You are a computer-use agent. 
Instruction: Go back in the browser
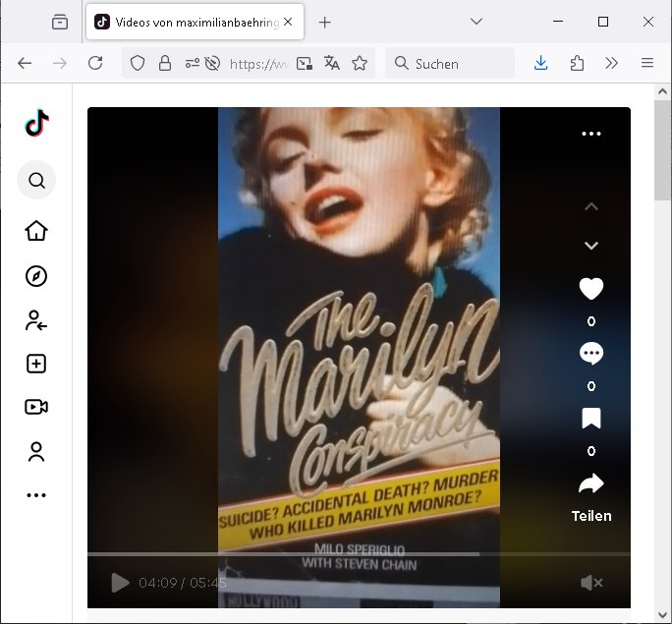(x=25, y=64)
